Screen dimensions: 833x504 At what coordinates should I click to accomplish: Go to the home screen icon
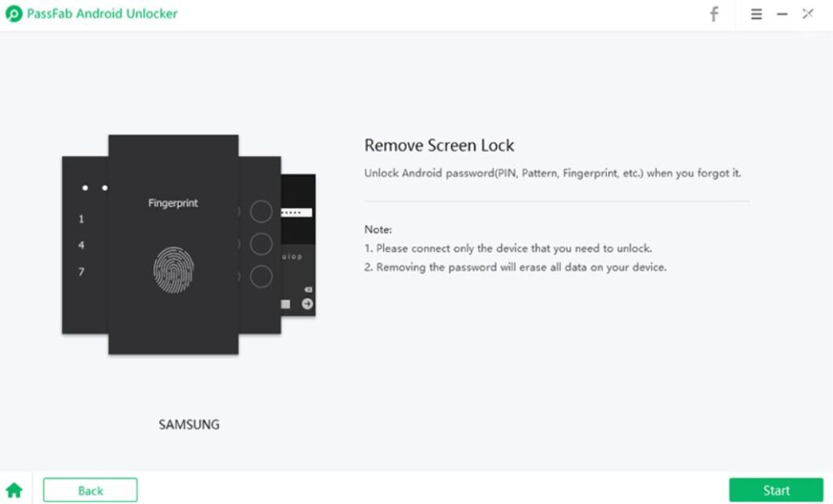coord(14,490)
